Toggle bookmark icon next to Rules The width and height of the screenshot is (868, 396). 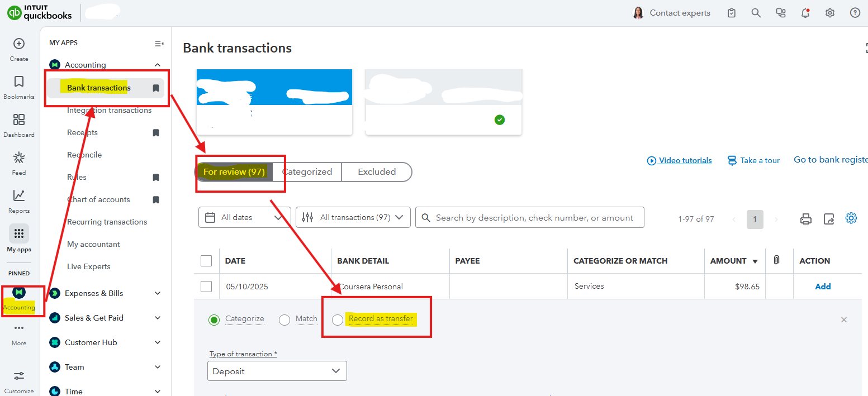pyautogui.click(x=156, y=177)
